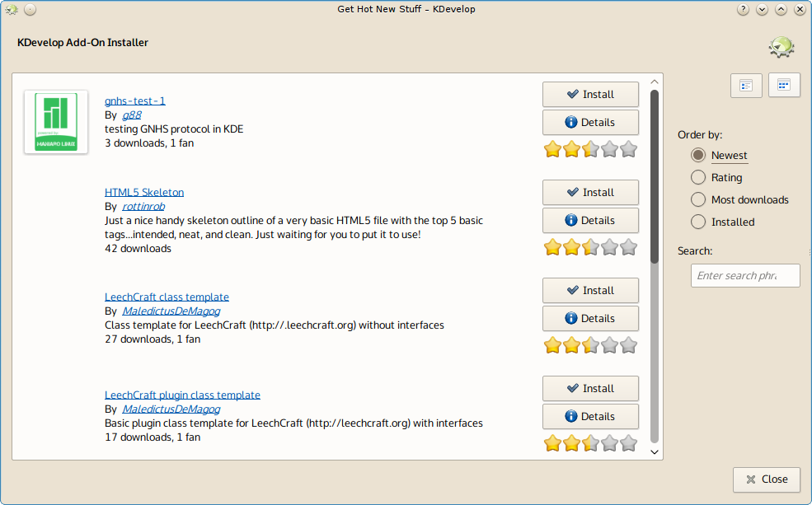Click the '42 downloads' text
This screenshot has width=812, height=505.
(138, 248)
